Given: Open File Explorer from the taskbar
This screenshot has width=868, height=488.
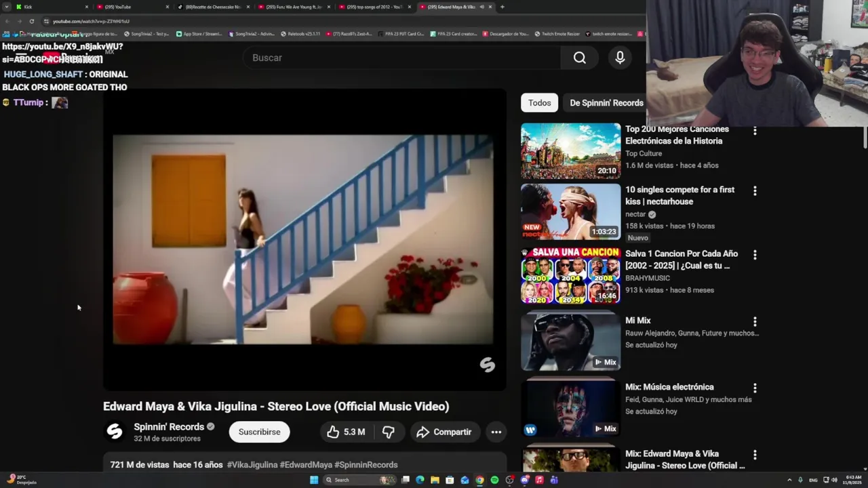Looking at the screenshot, I should coord(435,480).
